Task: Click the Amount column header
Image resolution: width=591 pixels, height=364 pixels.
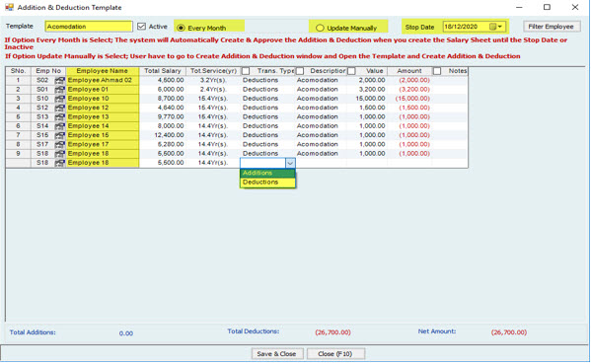Action: pyautogui.click(x=409, y=71)
